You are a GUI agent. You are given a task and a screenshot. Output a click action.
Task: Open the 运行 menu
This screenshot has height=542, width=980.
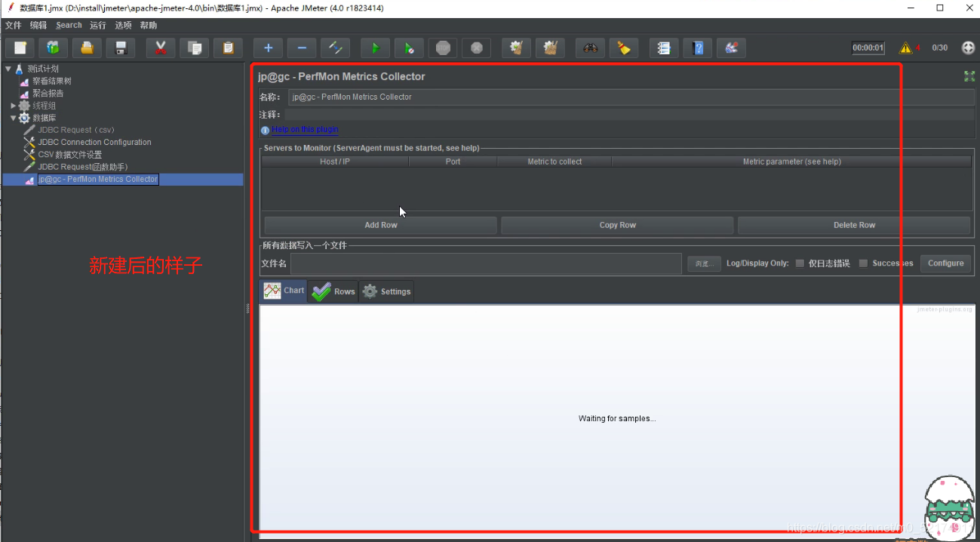coord(98,25)
